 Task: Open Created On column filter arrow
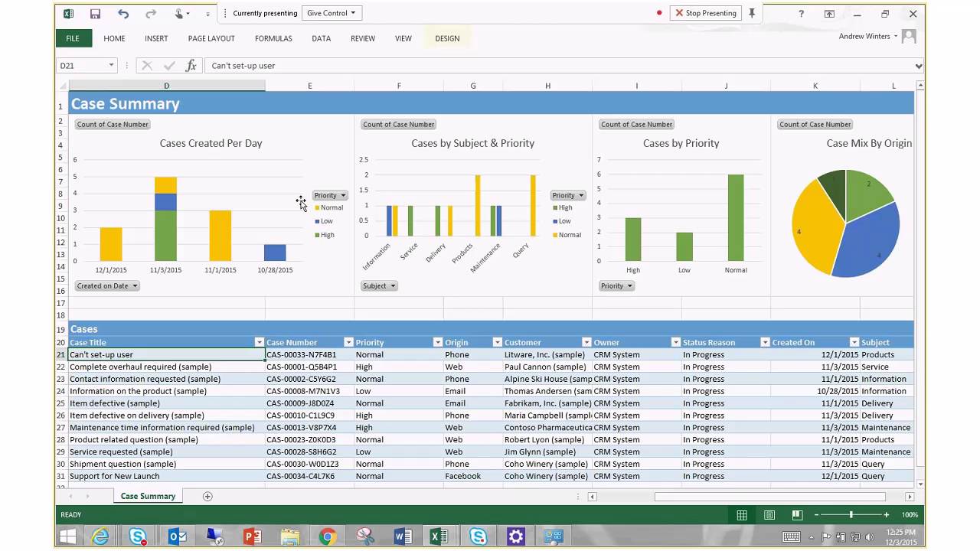click(854, 342)
